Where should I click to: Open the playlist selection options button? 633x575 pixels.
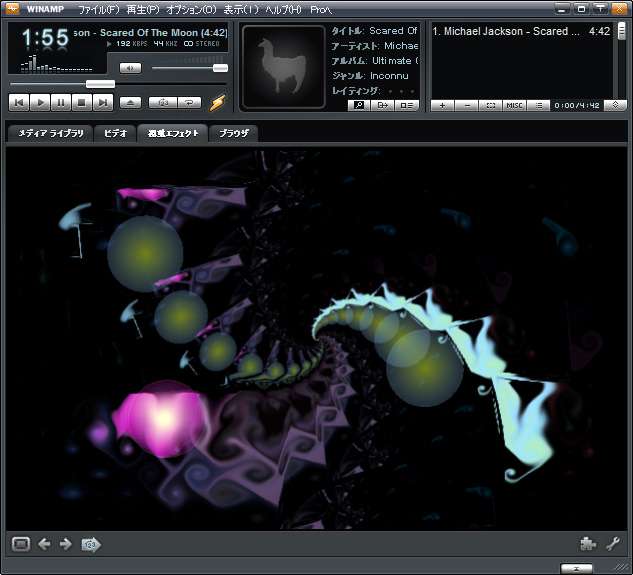tap(490, 105)
